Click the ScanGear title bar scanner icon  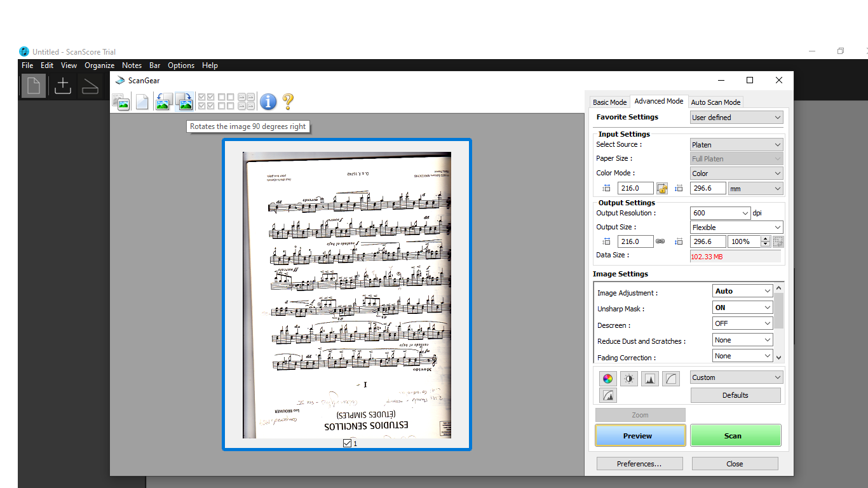120,81
